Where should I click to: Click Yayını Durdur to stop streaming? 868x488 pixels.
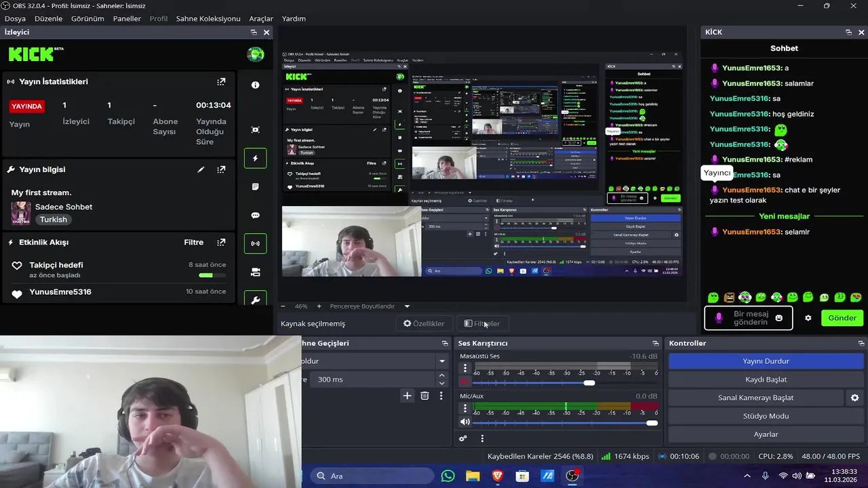tap(766, 361)
